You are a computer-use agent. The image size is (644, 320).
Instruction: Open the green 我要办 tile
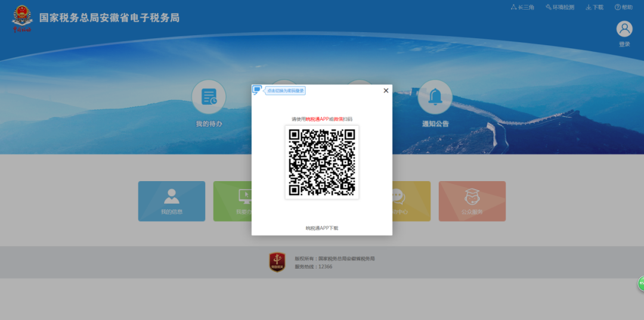233,201
